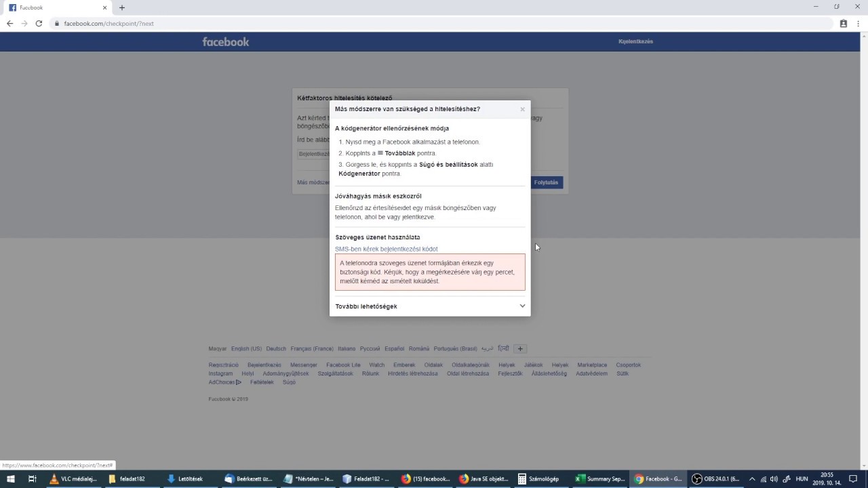868x488 pixels.
Task: Open Számológép calculator from taskbar
Action: pos(542,479)
